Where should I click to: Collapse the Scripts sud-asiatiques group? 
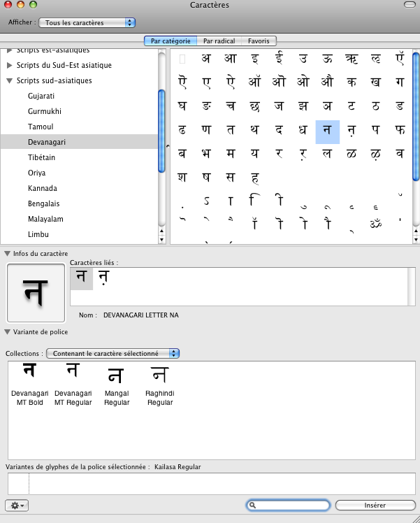[10, 81]
